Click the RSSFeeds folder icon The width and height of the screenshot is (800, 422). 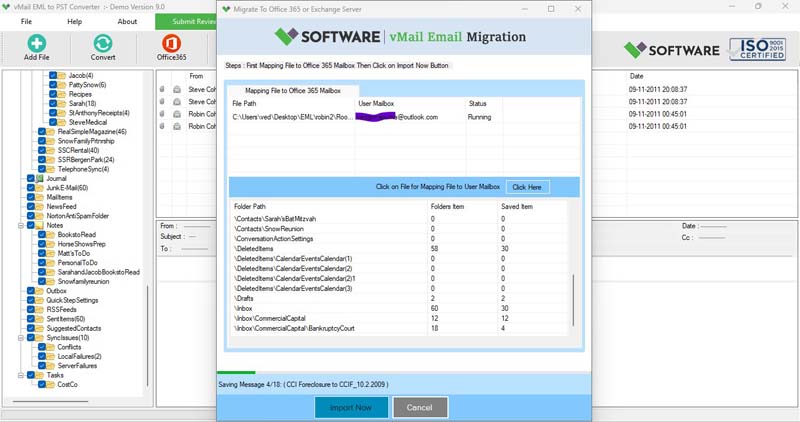tap(40, 309)
